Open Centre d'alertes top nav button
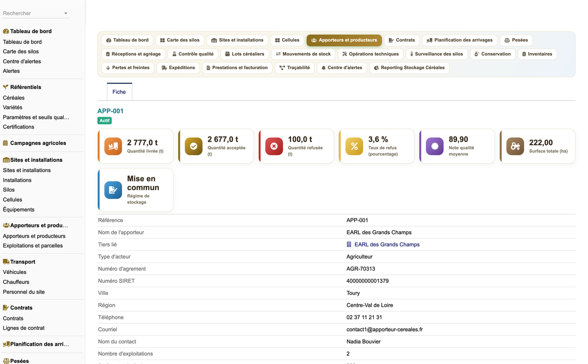 [x=342, y=68]
